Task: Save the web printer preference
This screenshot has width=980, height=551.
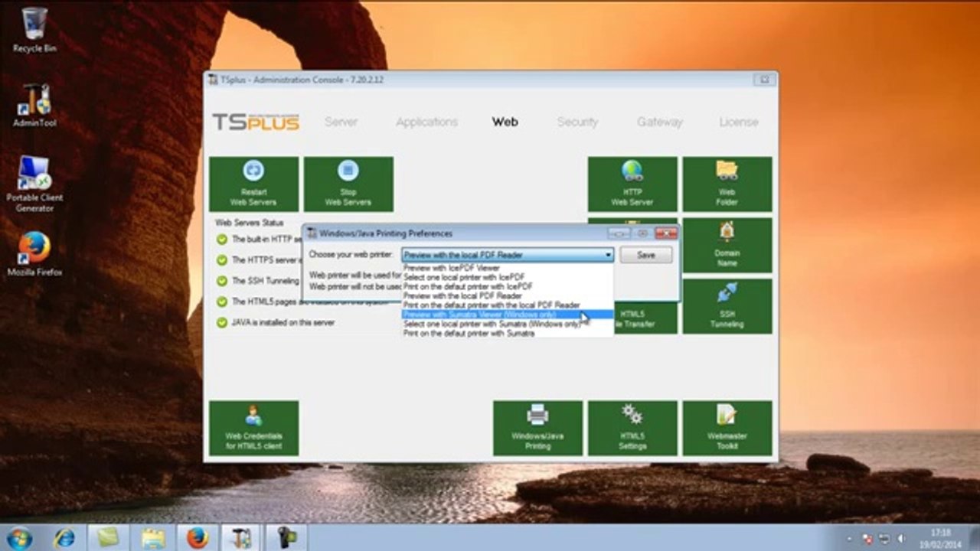Action: [x=646, y=255]
